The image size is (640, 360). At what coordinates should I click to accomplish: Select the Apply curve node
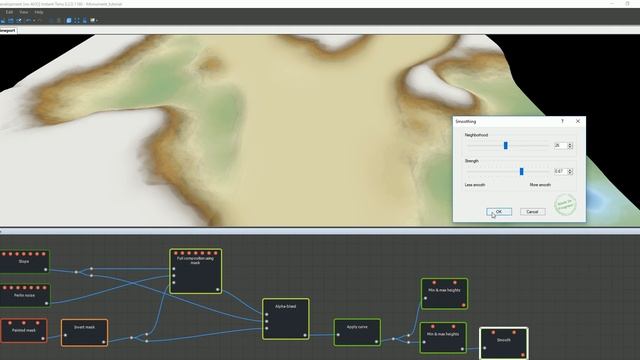pyautogui.click(x=357, y=332)
